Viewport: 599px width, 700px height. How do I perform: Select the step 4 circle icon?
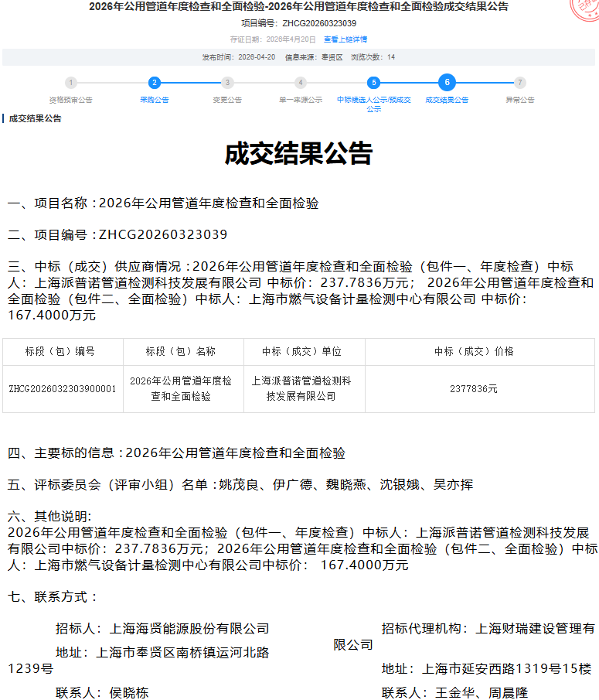[x=301, y=83]
